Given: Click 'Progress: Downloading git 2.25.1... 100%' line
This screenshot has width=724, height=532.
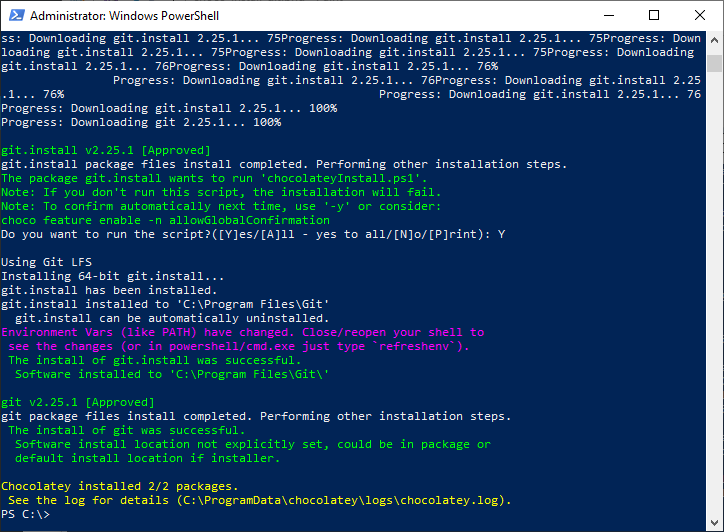Looking at the screenshot, I should point(141,122).
